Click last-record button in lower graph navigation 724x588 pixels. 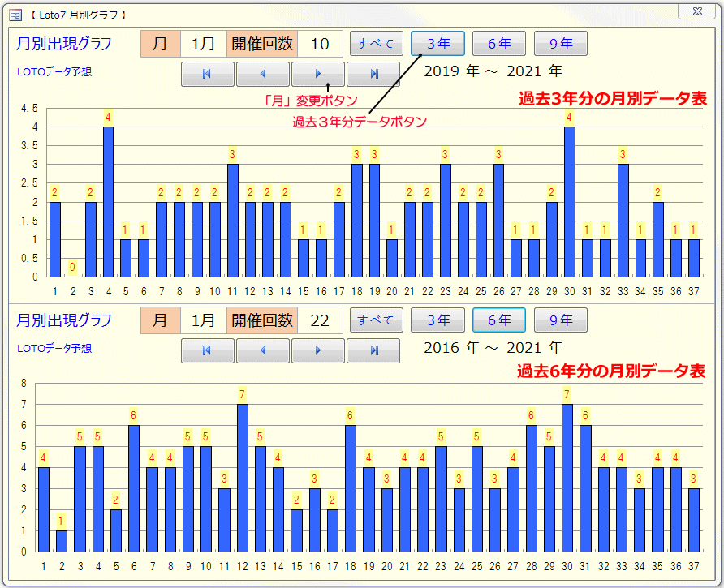[373, 350]
